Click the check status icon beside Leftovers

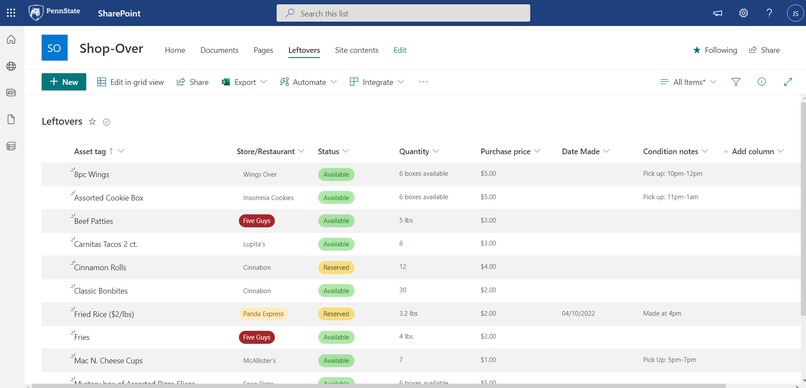(x=106, y=122)
